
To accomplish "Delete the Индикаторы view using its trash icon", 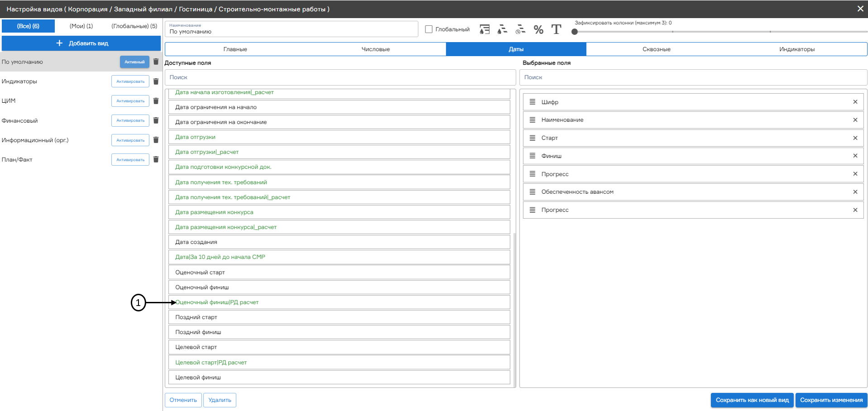I will [156, 81].
